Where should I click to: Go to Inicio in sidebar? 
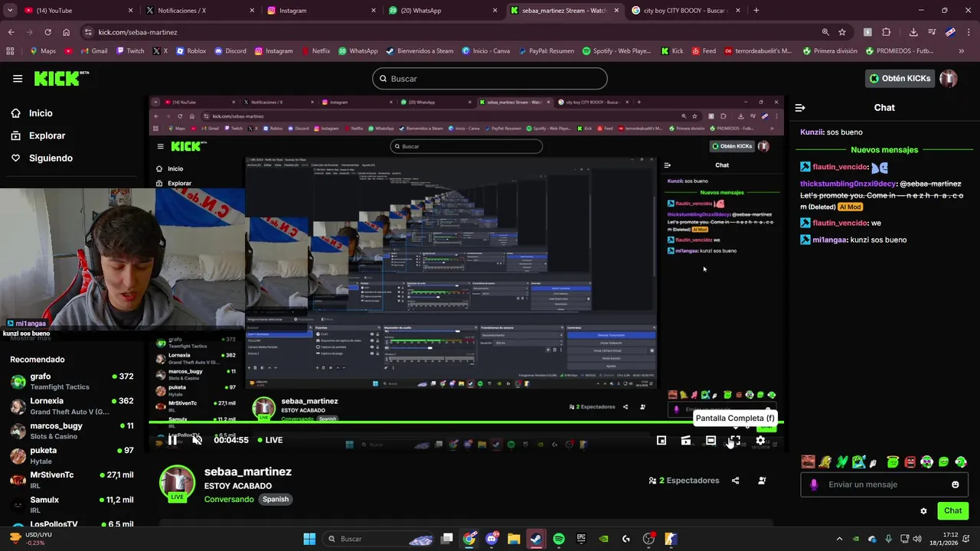point(31,113)
